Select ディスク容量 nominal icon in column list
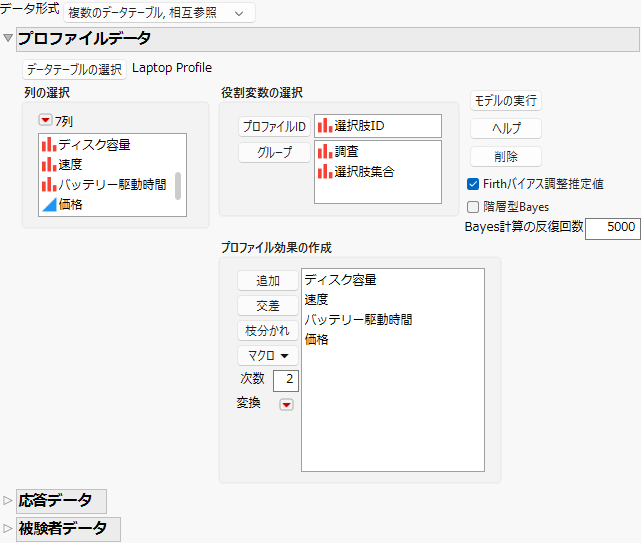641x543 pixels. (x=49, y=144)
